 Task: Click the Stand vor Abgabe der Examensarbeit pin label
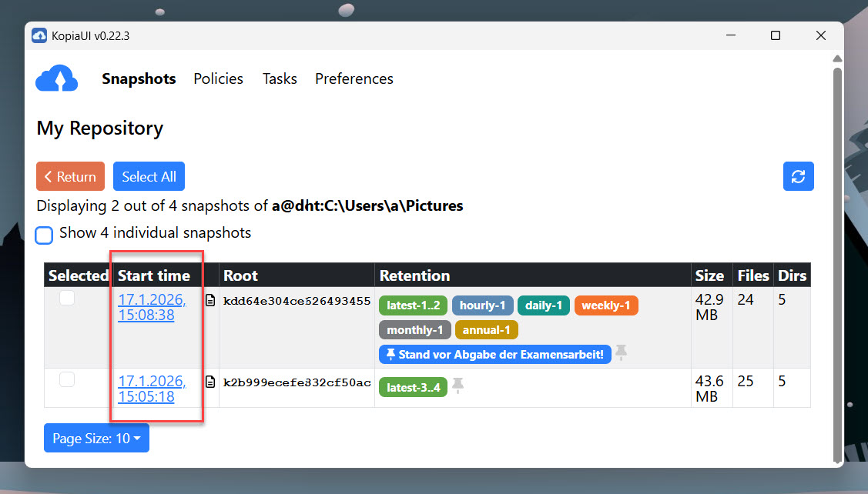pyautogui.click(x=494, y=354)
